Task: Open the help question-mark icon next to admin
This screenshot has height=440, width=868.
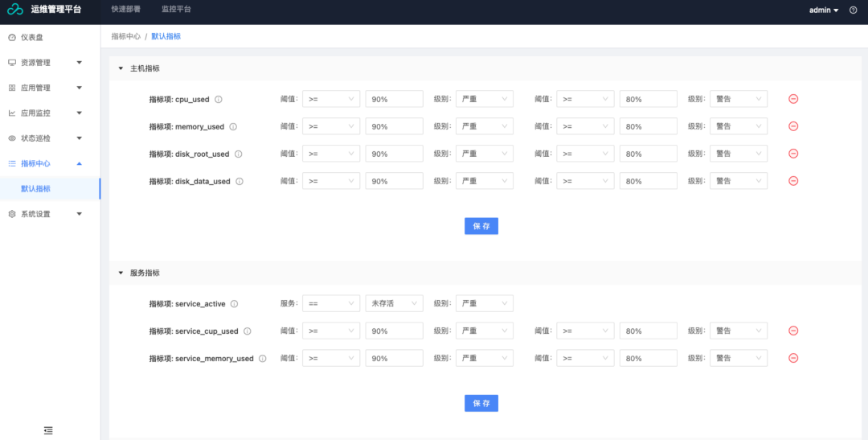Action: [x=853, y=10]
